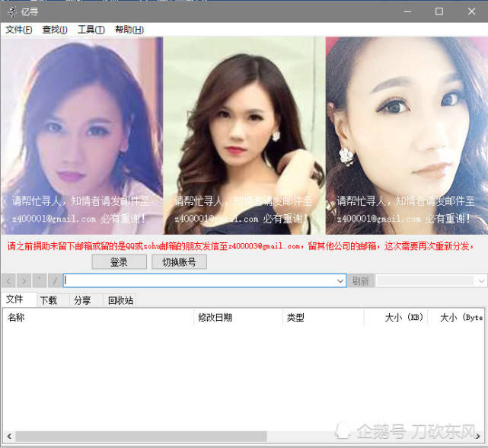Expand the path address dropdown arrow
This screenshot has width=488, height=448.
click(340, 281)
